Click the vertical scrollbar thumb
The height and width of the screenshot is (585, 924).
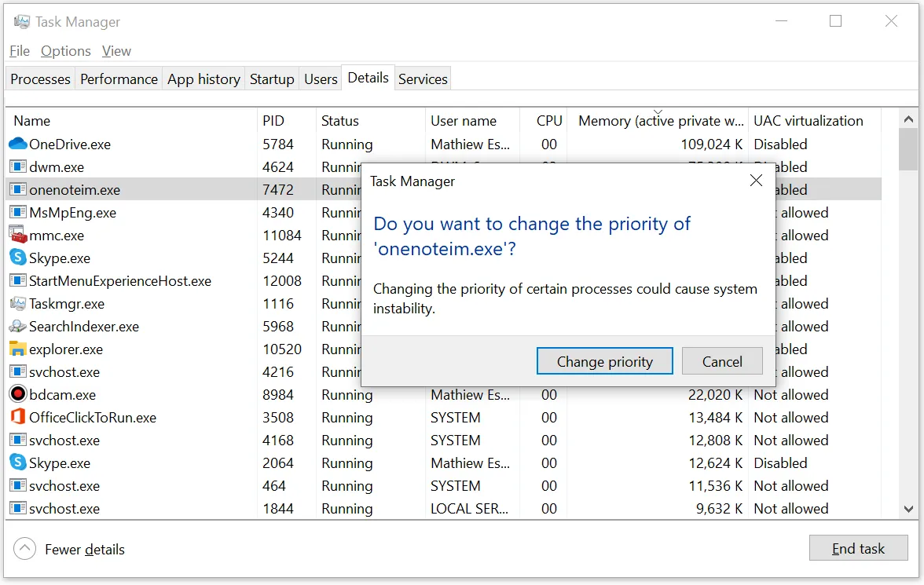click(x=908, y=149)
